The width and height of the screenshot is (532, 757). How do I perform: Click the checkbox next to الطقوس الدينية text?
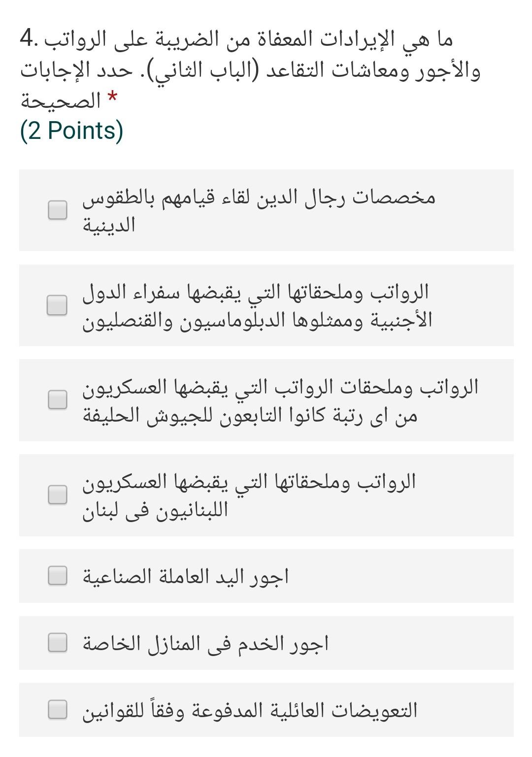click(x=57, y=210)
